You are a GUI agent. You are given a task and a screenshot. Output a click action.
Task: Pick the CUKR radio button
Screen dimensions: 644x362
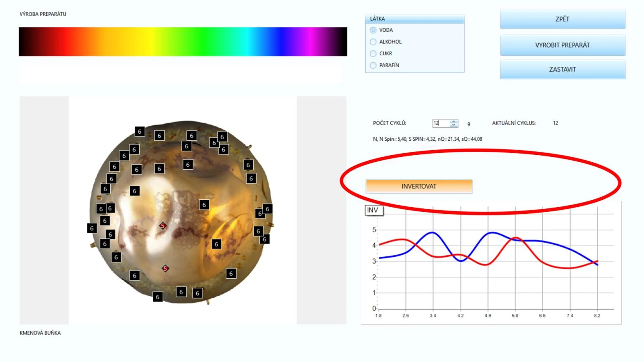373,54
